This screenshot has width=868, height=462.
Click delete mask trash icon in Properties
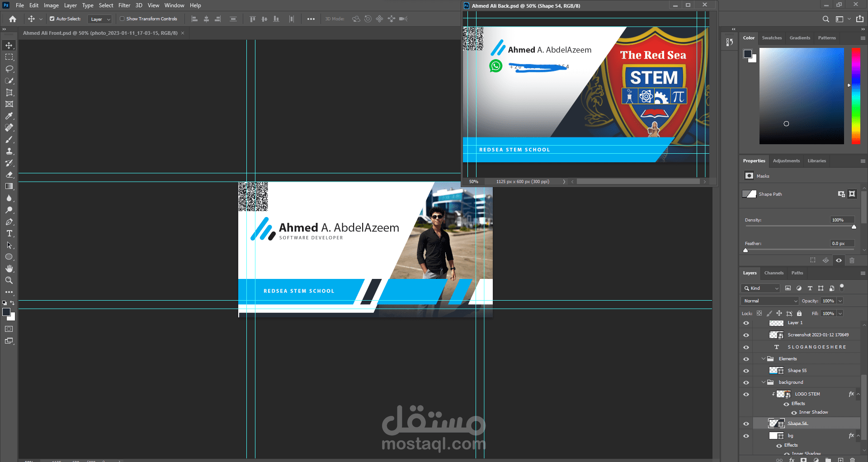pyautogui.click(x=852, y=260)
